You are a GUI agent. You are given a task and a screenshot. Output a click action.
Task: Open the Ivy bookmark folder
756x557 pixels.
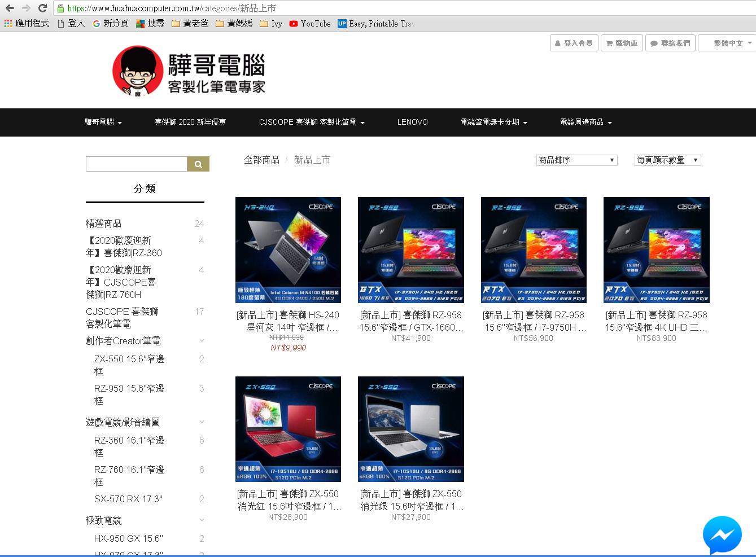[x=271, y=24]
